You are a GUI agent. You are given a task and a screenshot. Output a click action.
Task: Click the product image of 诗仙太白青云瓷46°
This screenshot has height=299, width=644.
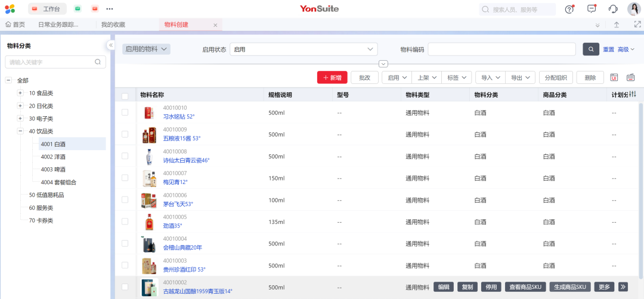[x=148, y=156]
